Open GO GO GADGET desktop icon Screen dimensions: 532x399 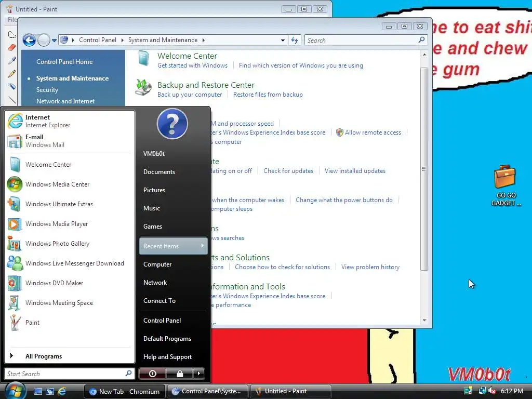pos(506,185)
